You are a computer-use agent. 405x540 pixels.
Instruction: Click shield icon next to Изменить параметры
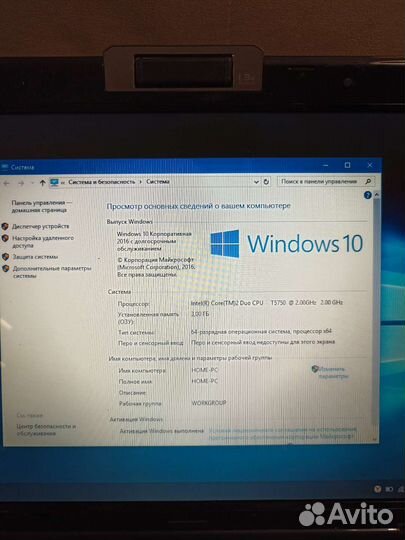coord(314,369)
